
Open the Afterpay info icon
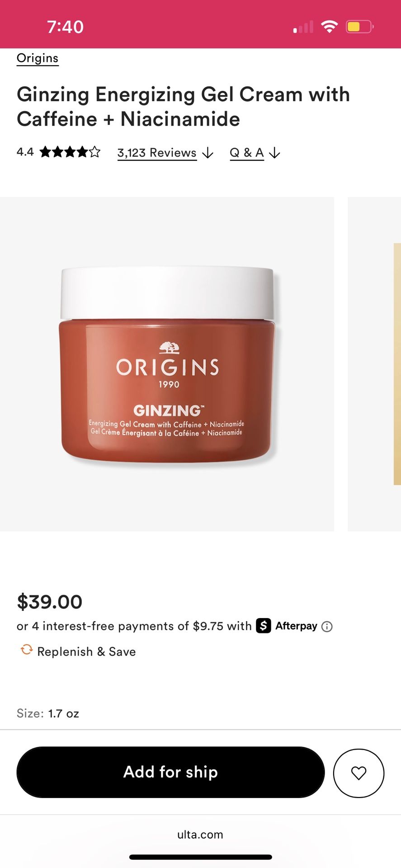tap(327, 627)
